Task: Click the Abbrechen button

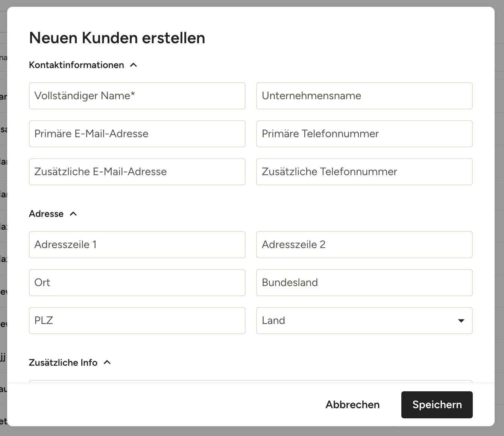Action: click(352, 405)
